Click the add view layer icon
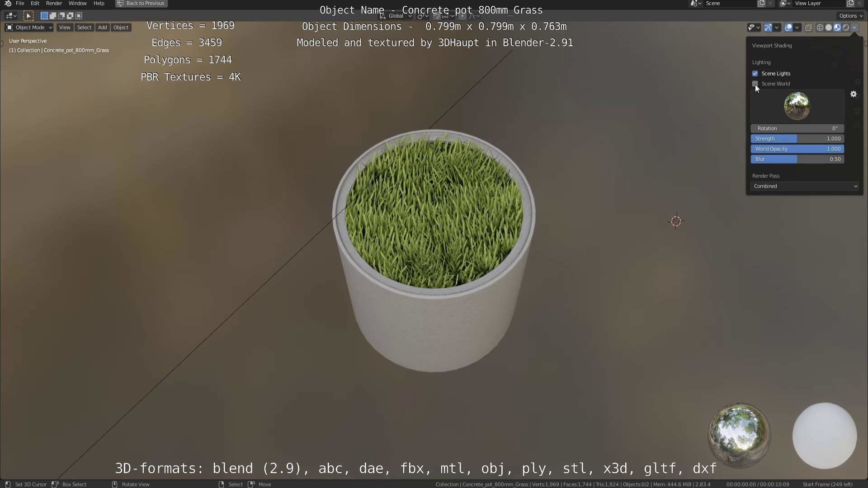868x488 pixels. (850, 4)
